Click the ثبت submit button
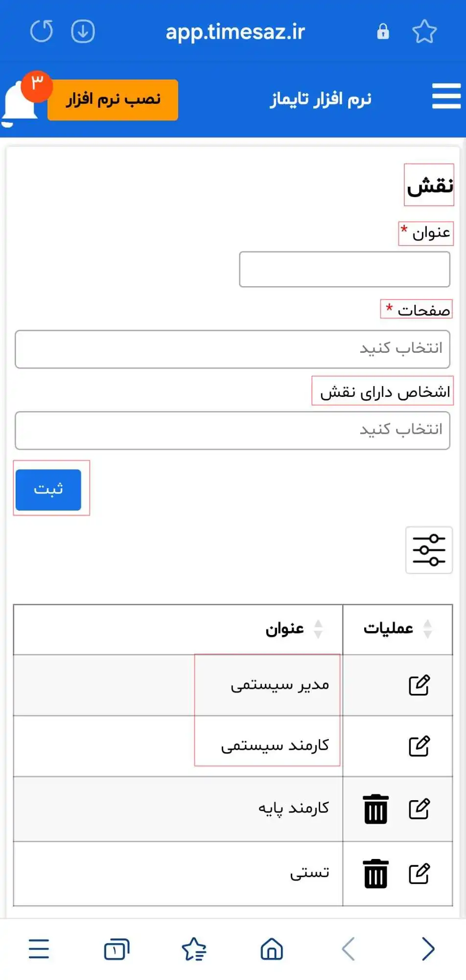Image resolution: width=466 pixels, height=980 pixels. point(48,490)
